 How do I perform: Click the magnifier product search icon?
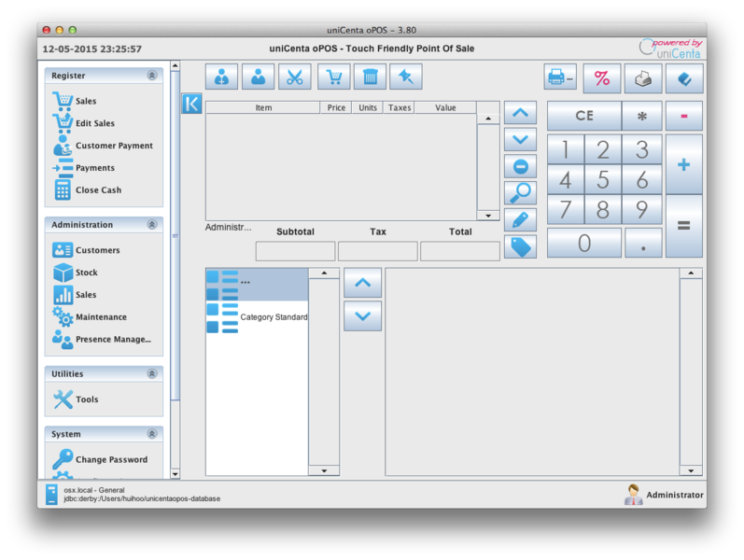tap(521, 193)
